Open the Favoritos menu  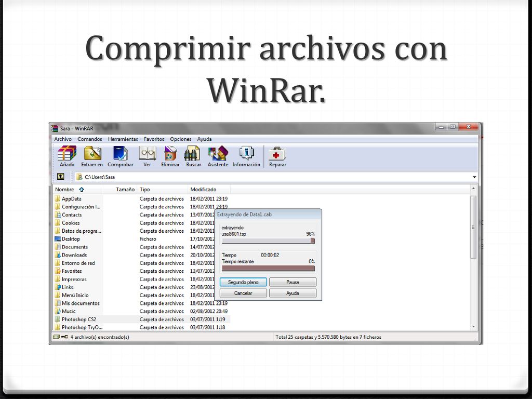(x=154, y=139)
